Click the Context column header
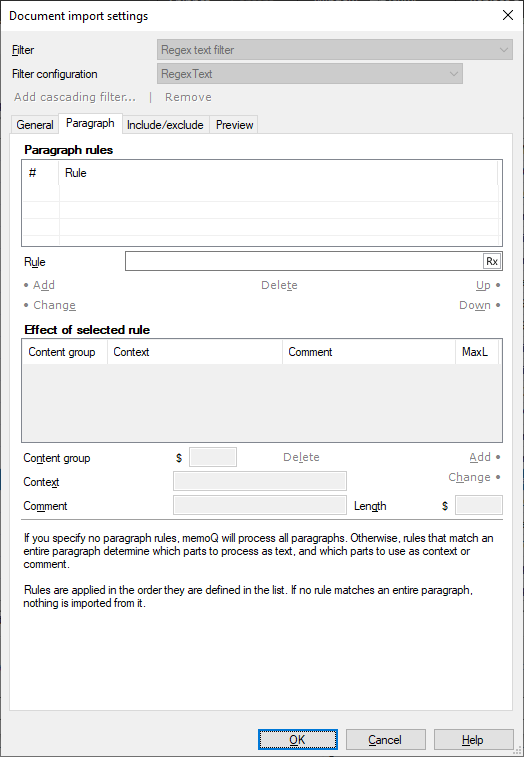This screenshot has width=524, height=757. [x=195, y=352]
